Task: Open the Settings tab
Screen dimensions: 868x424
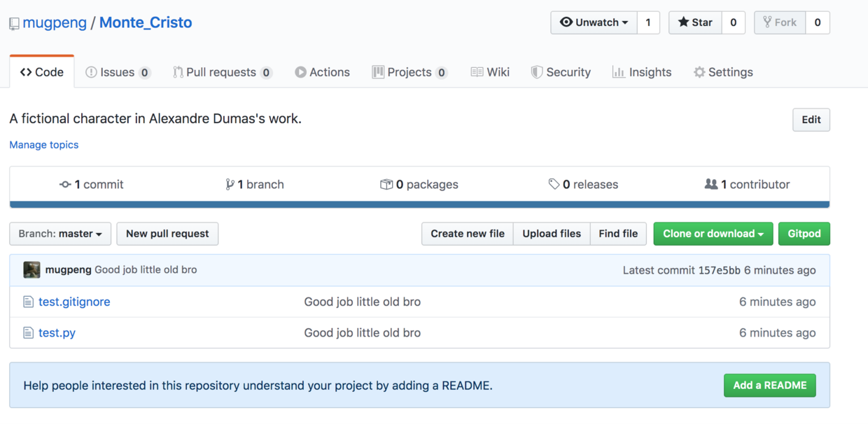Action: [722, 72]
